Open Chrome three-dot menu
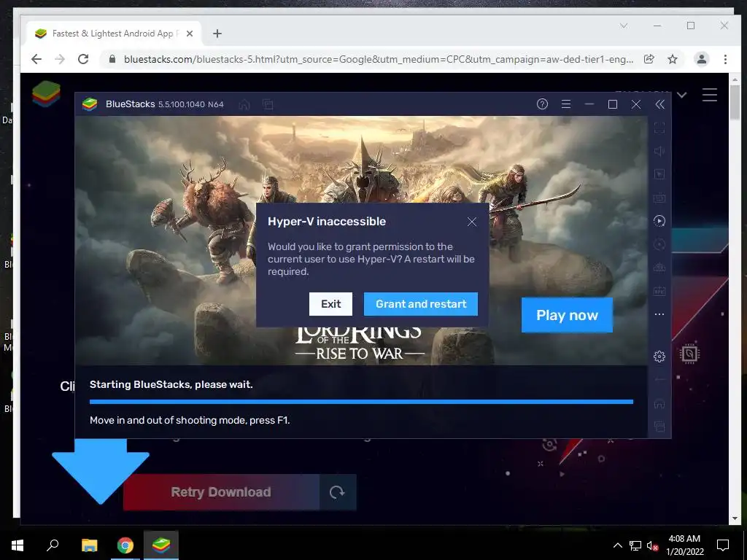This screenshot has width=747, height=560. coord(725,59)
